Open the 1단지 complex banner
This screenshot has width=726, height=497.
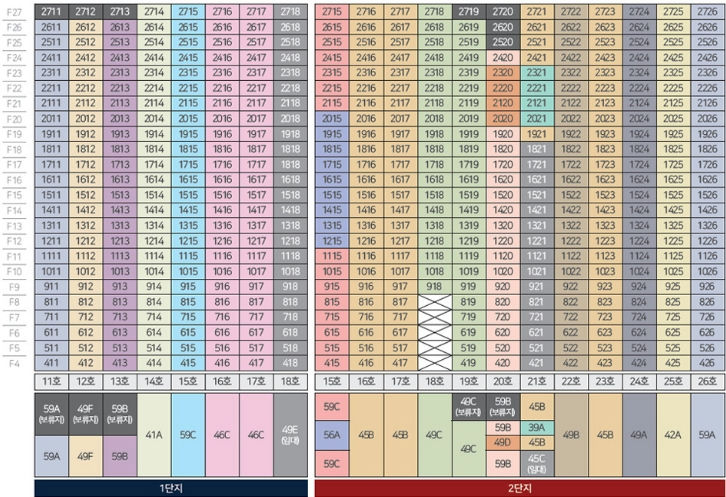[x=171, y=488]
